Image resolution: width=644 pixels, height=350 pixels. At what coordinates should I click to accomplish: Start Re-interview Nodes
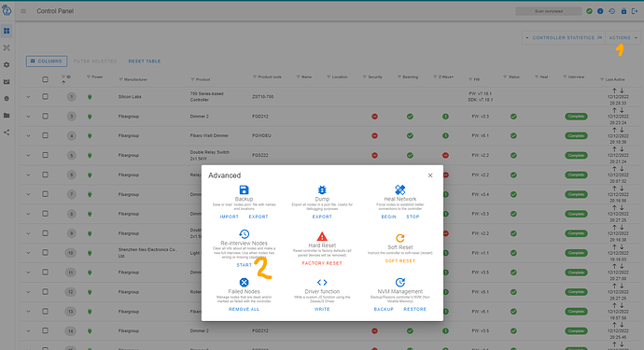pyautogui.click(x=244, y=265)
